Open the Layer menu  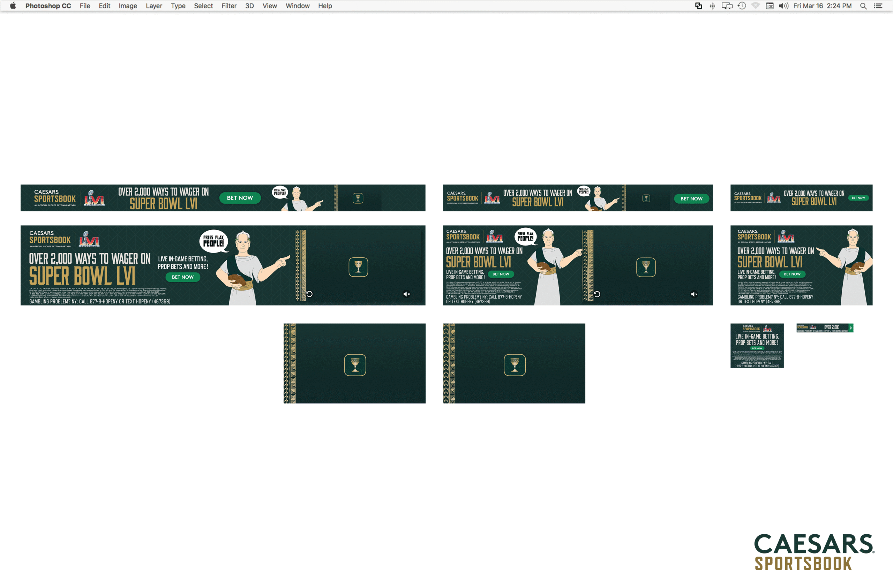click(154, 6)
